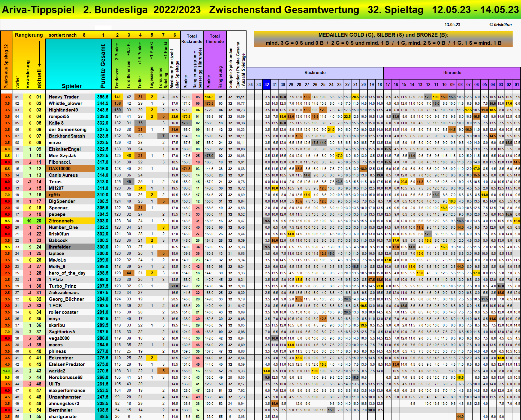Click Canis Aureus name
Viewport: 521px width, 420px height.
pos(63,175)
